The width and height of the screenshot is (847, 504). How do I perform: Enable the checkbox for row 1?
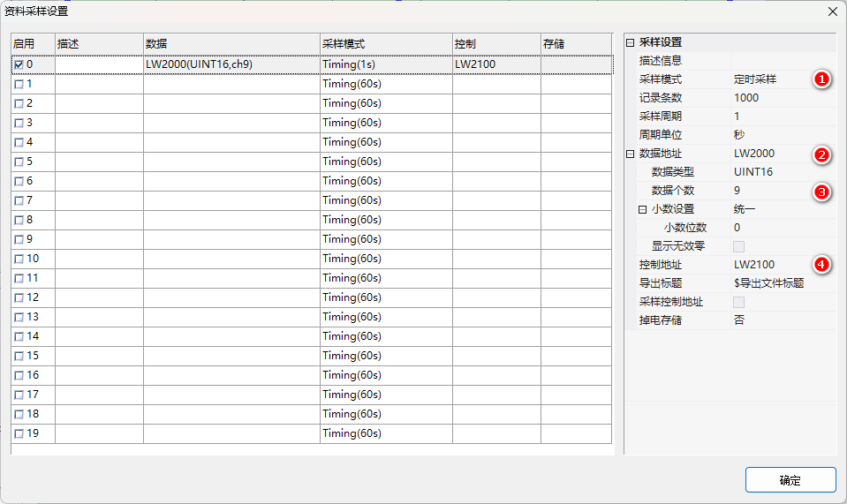[x=19, y=84]
